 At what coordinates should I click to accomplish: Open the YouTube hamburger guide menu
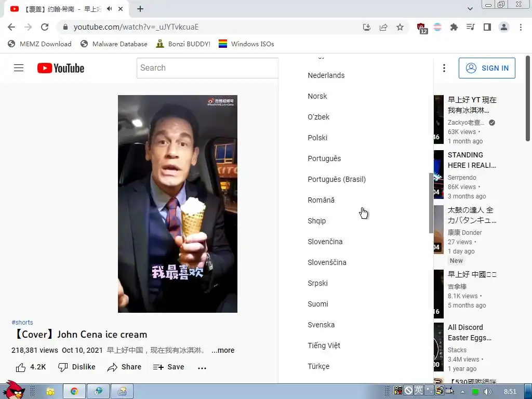point(19,68)
